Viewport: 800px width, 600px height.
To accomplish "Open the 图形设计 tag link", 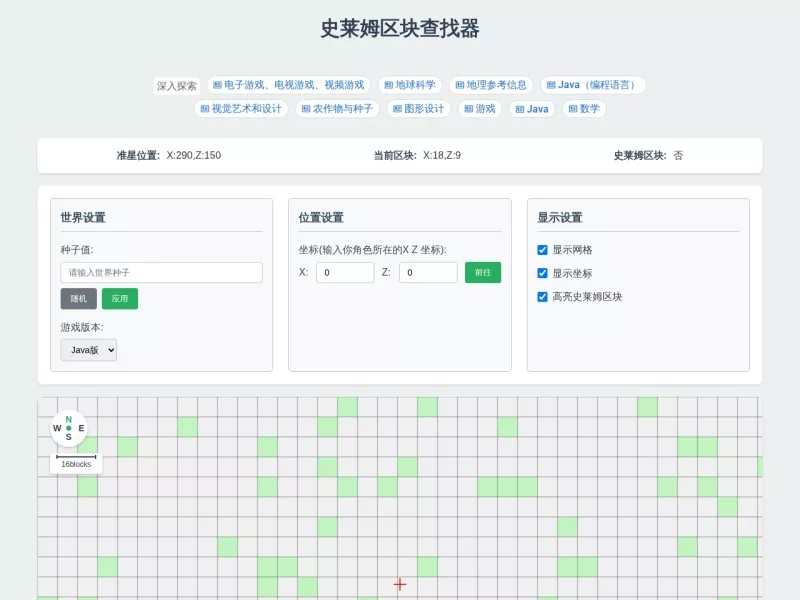I will point(418,109).
